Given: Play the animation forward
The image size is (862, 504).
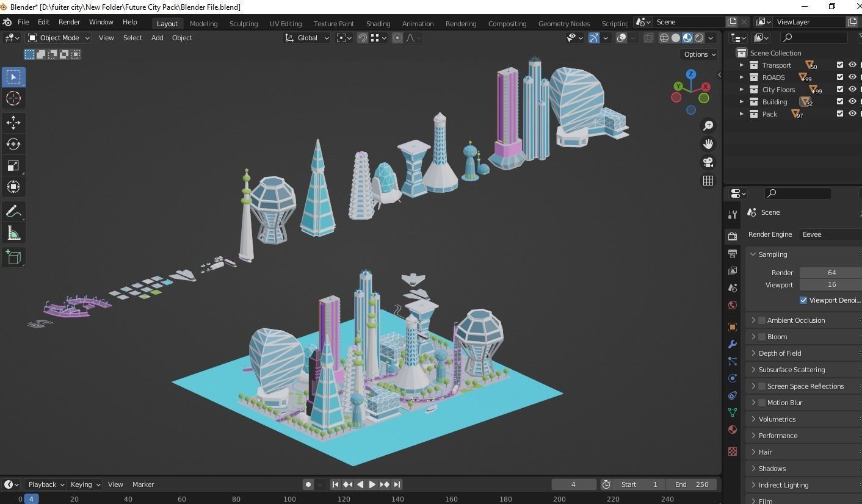Looking at the screenshot, I should 372,484.
